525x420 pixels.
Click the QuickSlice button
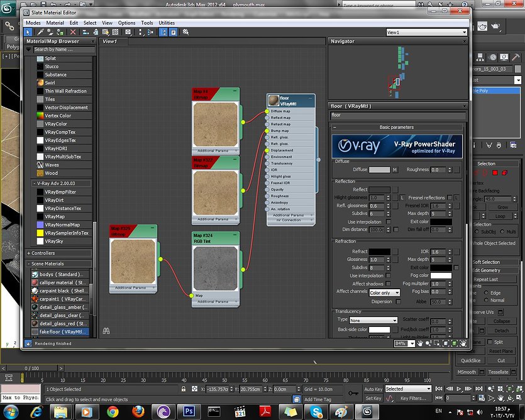[471, 361]
